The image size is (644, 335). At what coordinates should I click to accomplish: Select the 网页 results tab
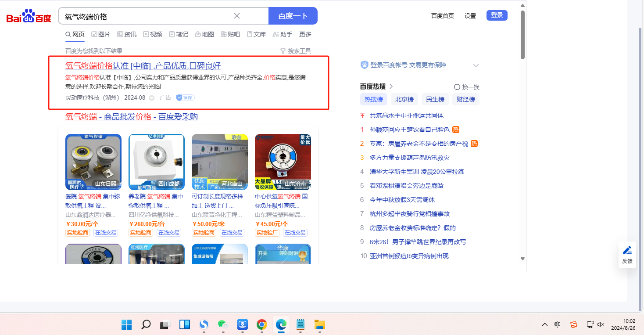pyautogui.click(x=75, y=34)
